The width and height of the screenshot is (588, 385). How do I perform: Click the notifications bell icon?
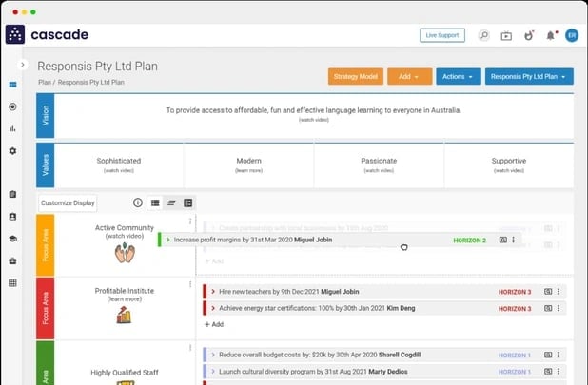550,35
